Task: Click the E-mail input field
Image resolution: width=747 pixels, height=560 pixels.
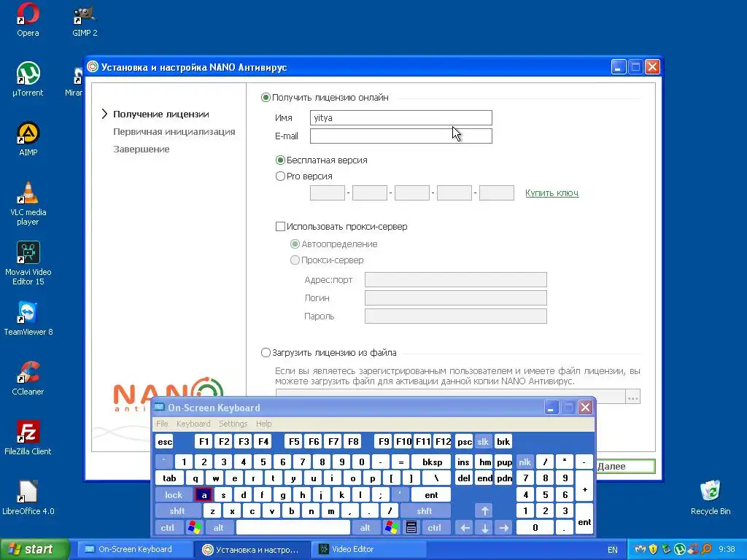Action: [400, 136]
